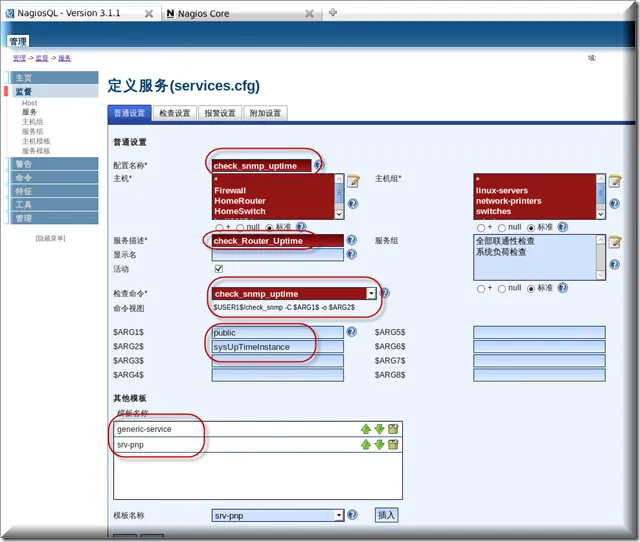Select 'null' radio under service group list

[502, 289]
